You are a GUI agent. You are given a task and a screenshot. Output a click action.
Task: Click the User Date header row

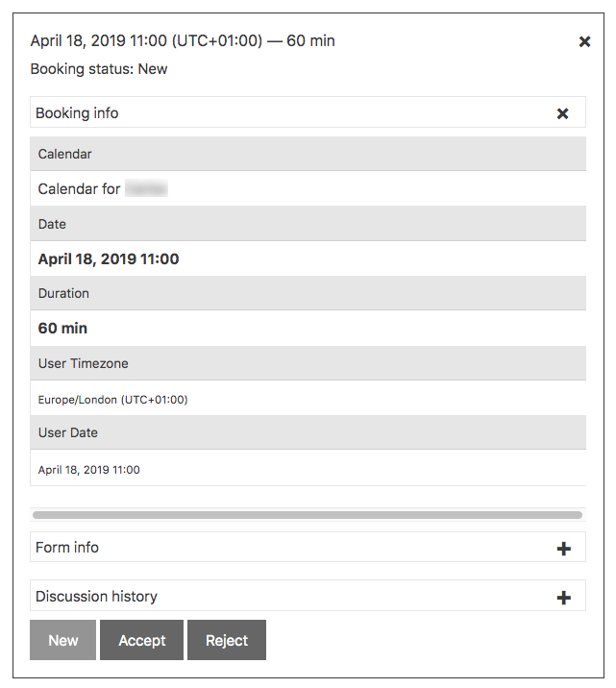(308, 432)
